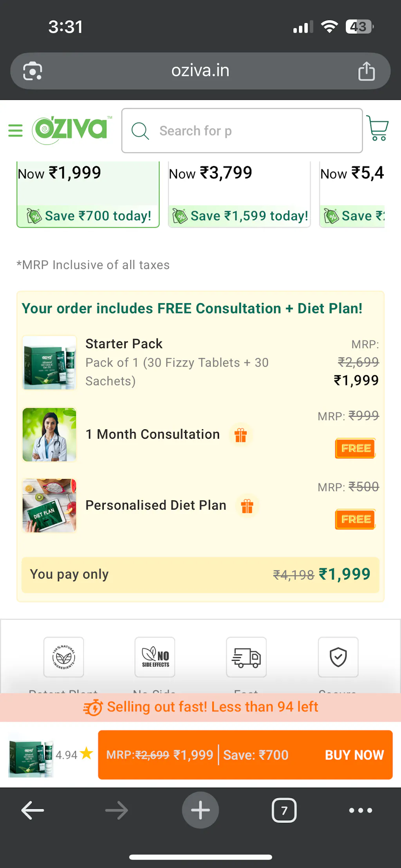
Task: Open the shopping cart
Action: (378, 128)
